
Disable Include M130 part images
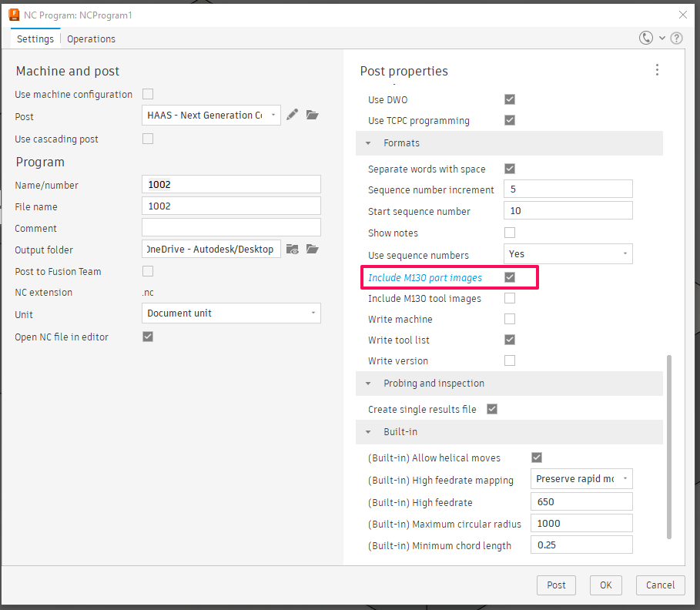[x=509, y=277]
